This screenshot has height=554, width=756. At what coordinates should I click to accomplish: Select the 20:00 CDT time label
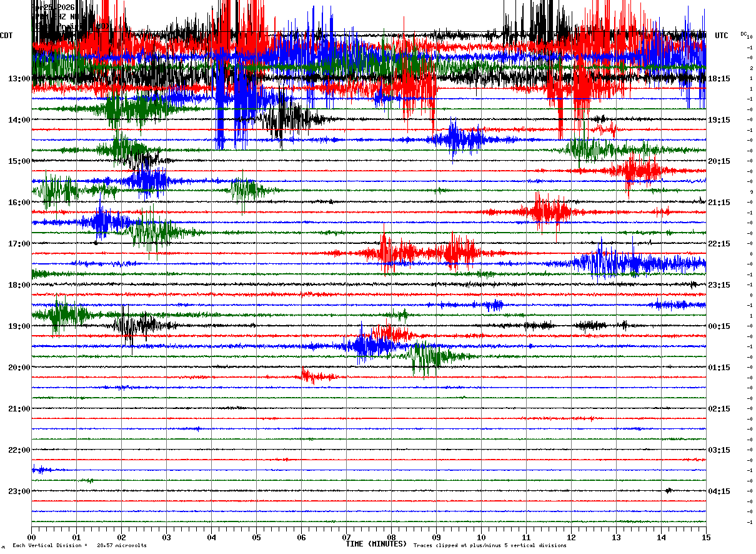[x=19, y=368]
